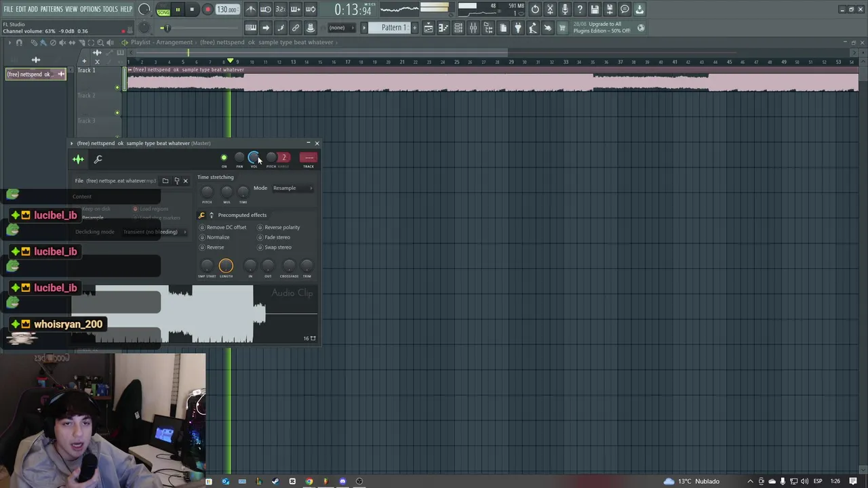This screenshot has width=868, height=488.
Task: Open the Playlist view icon
Action: coord(429,28)
